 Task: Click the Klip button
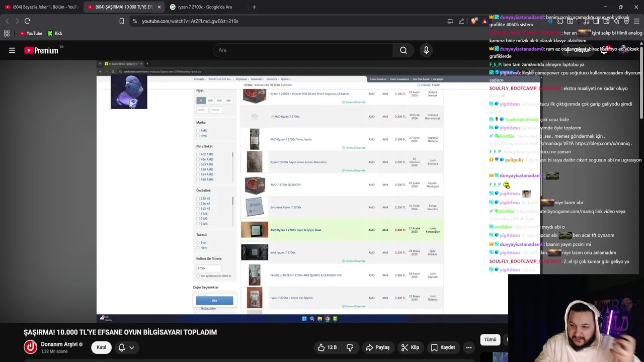(x=410, y=347)
